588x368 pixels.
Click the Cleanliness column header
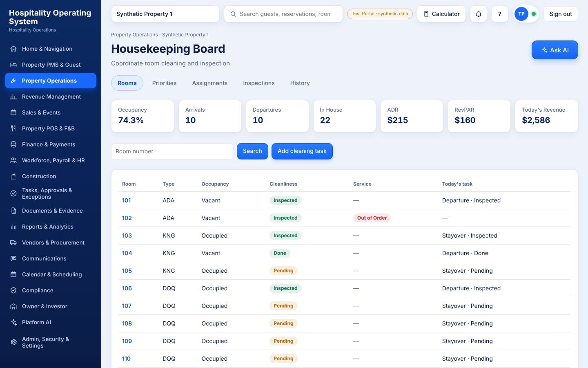point(283,184)
